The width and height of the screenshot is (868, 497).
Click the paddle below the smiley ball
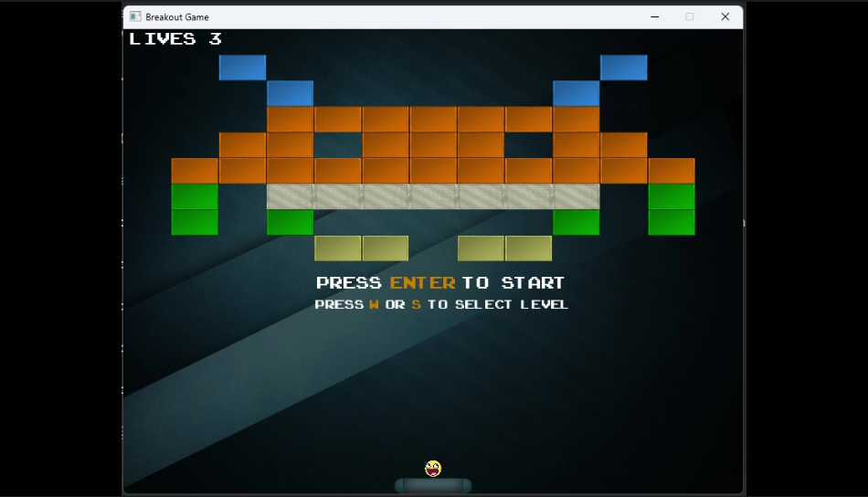(433, 485)
